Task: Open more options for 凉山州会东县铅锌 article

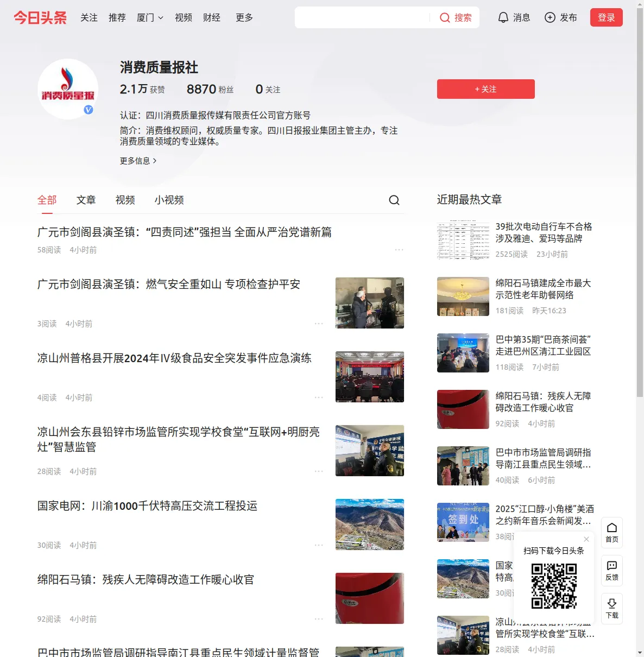Action: coord(319,471)
